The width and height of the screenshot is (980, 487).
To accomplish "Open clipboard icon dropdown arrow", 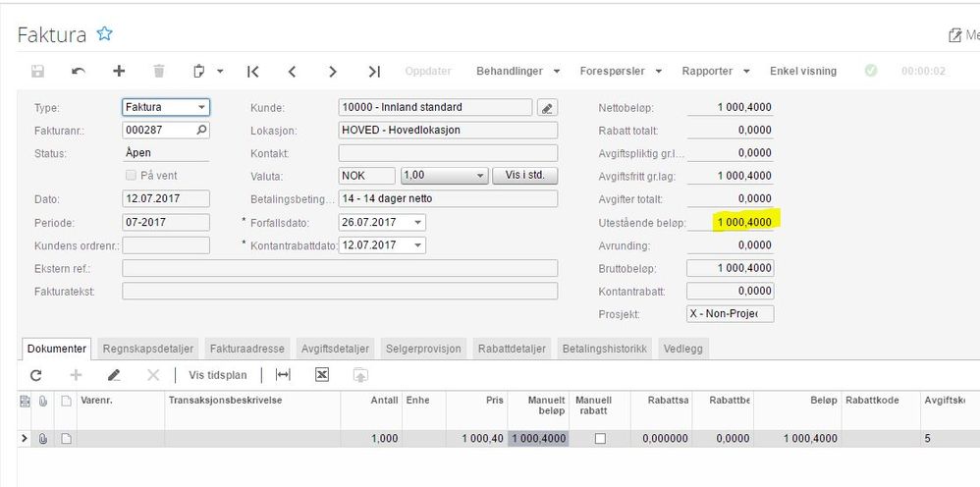I will coord(220,72).
